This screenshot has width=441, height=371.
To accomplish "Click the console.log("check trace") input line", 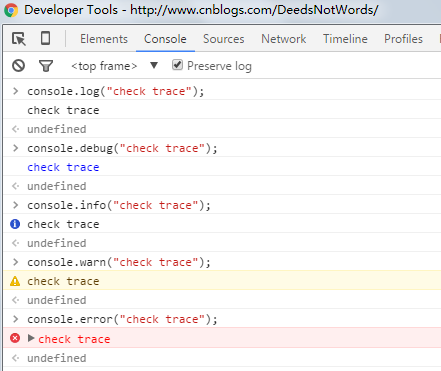I will 116,91.
